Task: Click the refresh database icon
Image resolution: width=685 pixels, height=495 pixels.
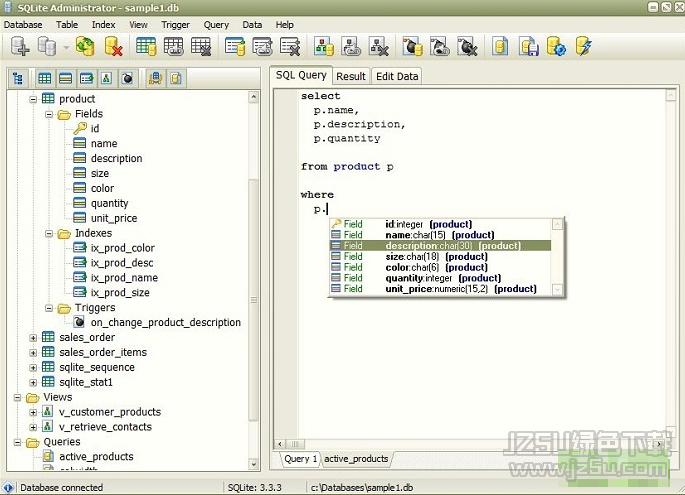Action: (x=85, y=46)
